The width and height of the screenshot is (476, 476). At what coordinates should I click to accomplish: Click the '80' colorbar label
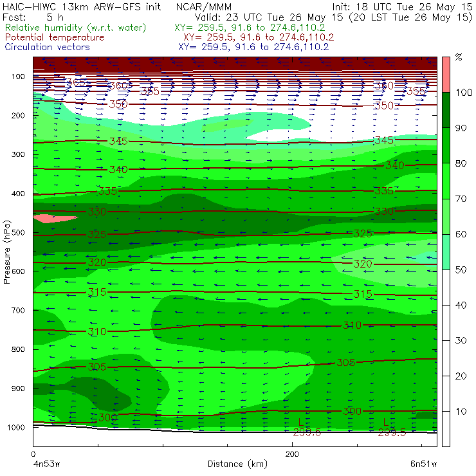click(461, 163)
